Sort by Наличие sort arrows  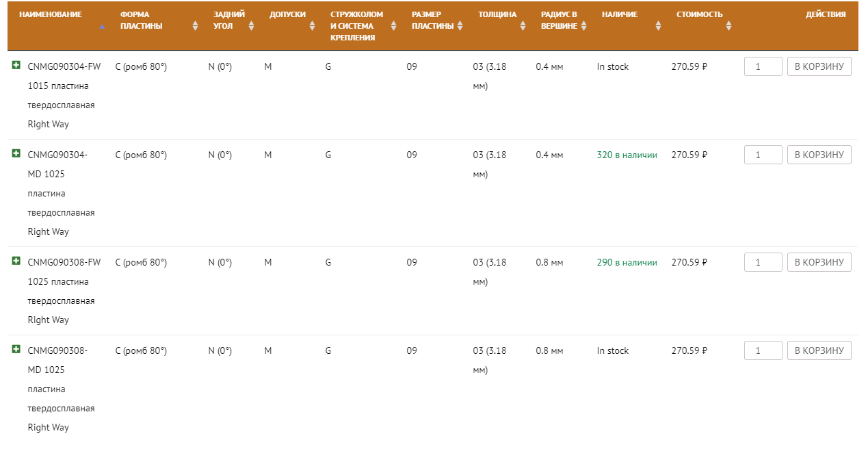[658, 26]
